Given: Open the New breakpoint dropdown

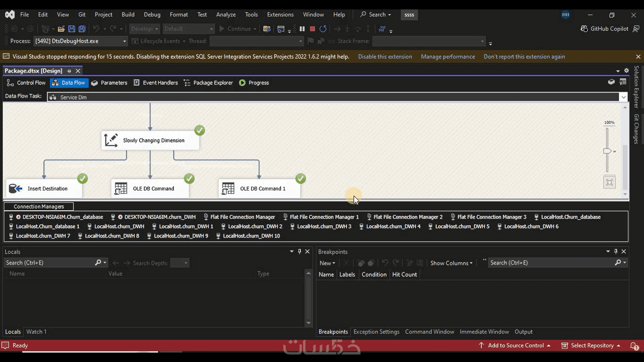Looking at the screenshot, I should click(327, 263).
